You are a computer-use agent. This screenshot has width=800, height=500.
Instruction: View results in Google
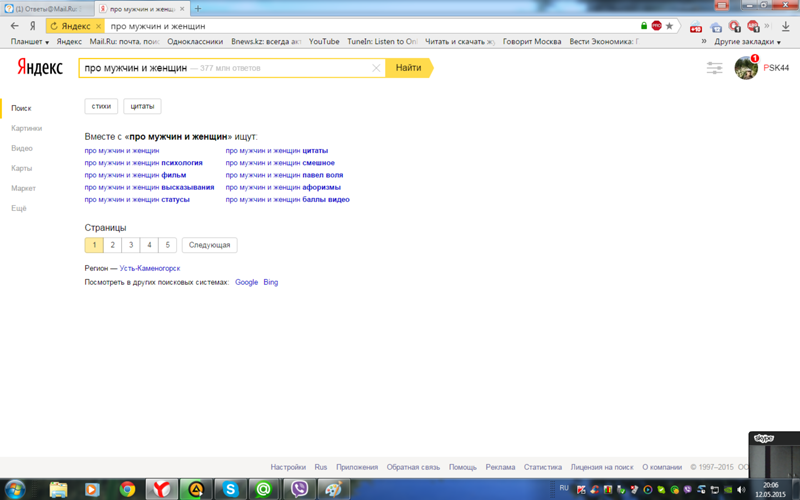tap(246, 282)
